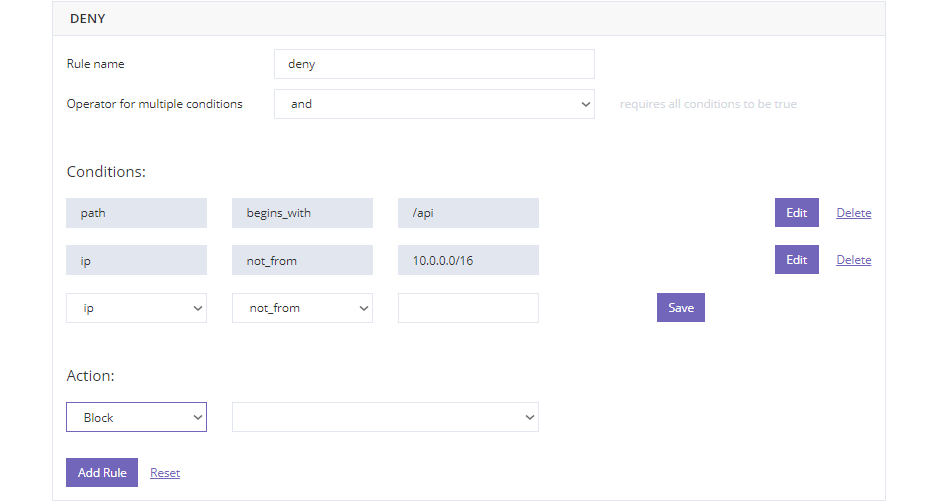Viewport: 936px width, 504px height.
Task: Open the new condition ip type dropdown
Action: coord(136,308)
